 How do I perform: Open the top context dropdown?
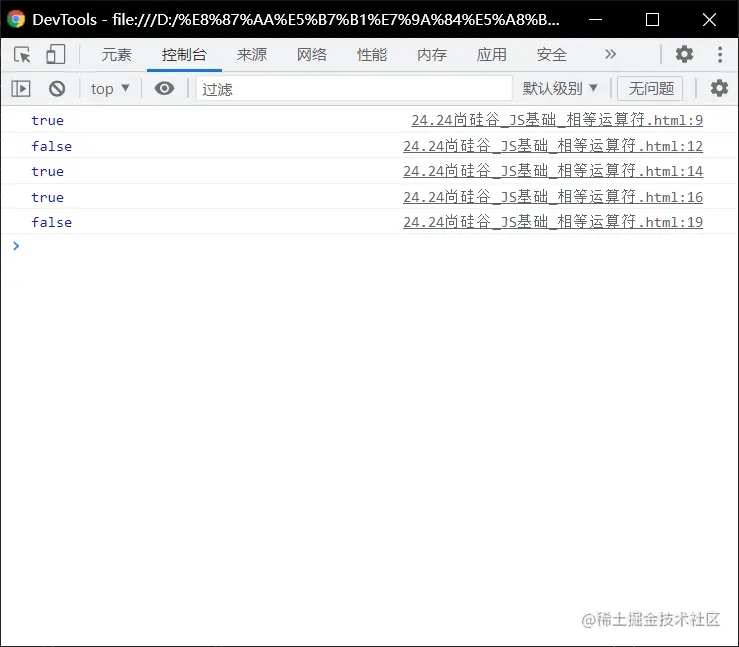(x=110, y=89)
